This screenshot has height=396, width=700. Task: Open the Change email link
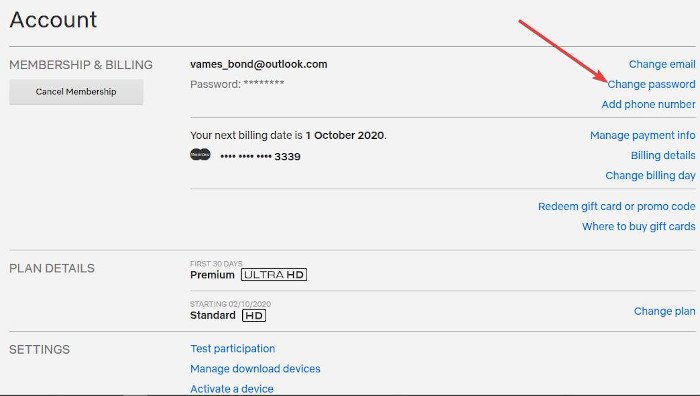pyautogui.click(x=662, y=64)
